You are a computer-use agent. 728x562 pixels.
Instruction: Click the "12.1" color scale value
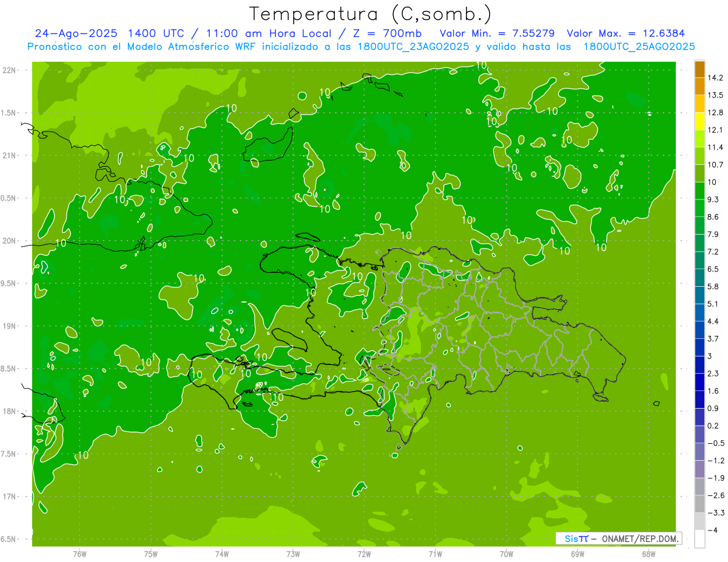715,130
